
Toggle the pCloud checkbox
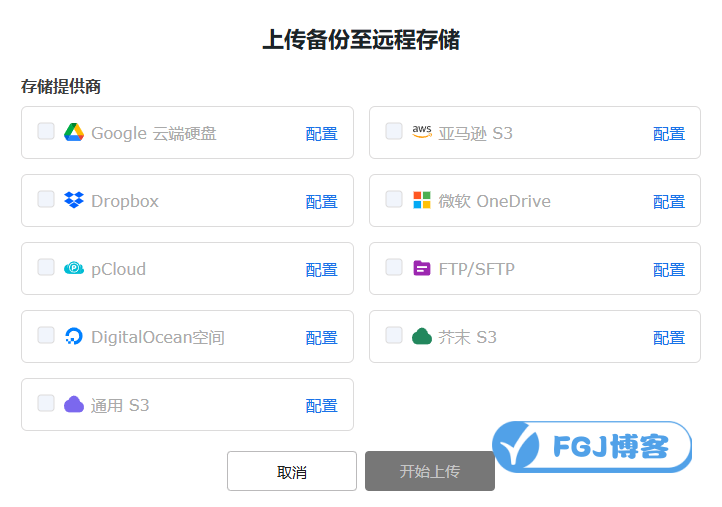coord(46,267)
